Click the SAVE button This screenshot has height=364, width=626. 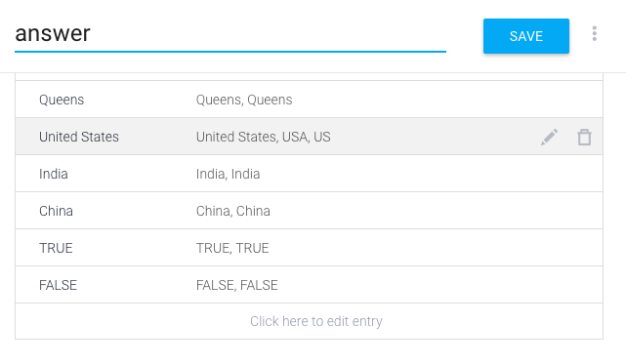point(526,36)
